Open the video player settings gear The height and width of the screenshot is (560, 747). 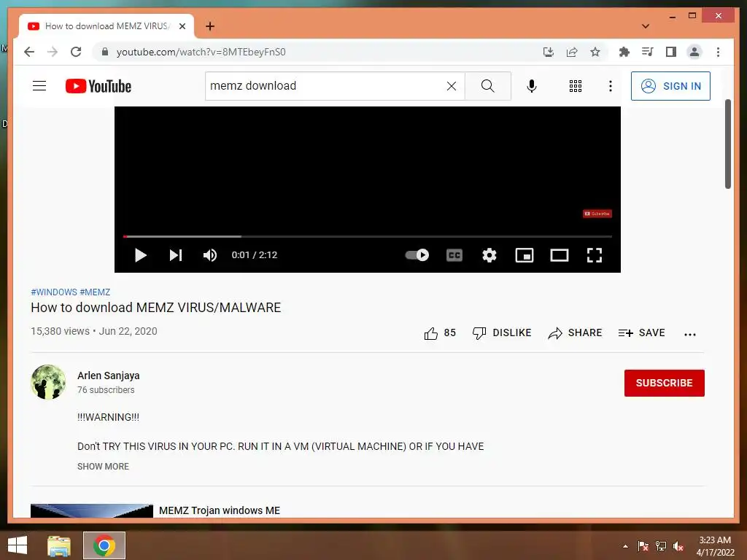point(489,255)
